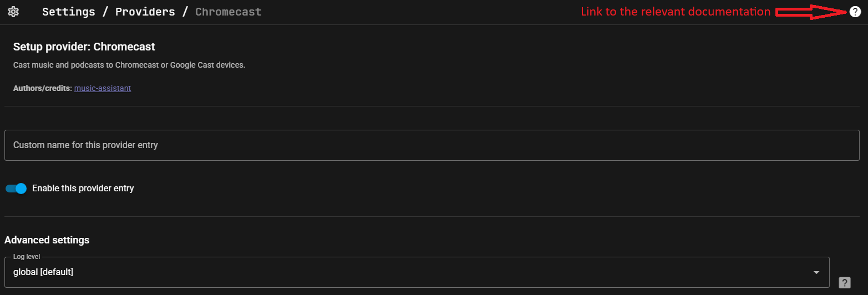This screenshot has width=868, height=295.
Task: Navigate to Providers in the breadcrumb
Action: tap(145, 12)
